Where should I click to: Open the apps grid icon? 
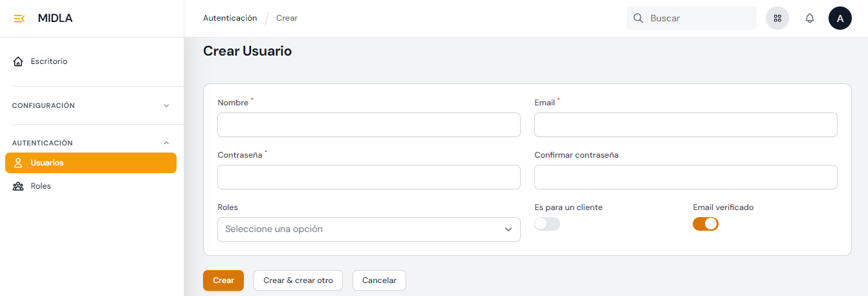pos(777,18)
